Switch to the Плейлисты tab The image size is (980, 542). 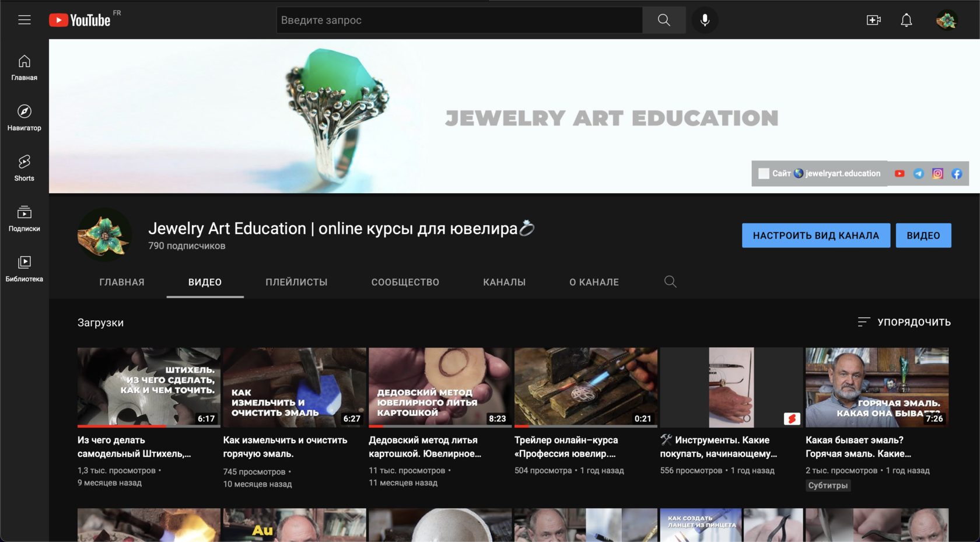296,282
